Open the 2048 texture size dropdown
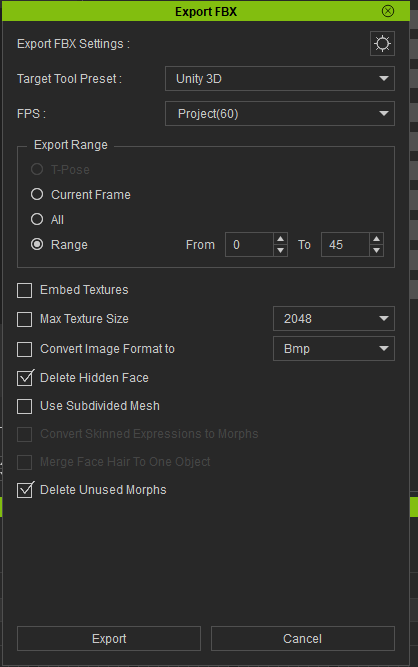418x667 pixels. tap(334, 319)
